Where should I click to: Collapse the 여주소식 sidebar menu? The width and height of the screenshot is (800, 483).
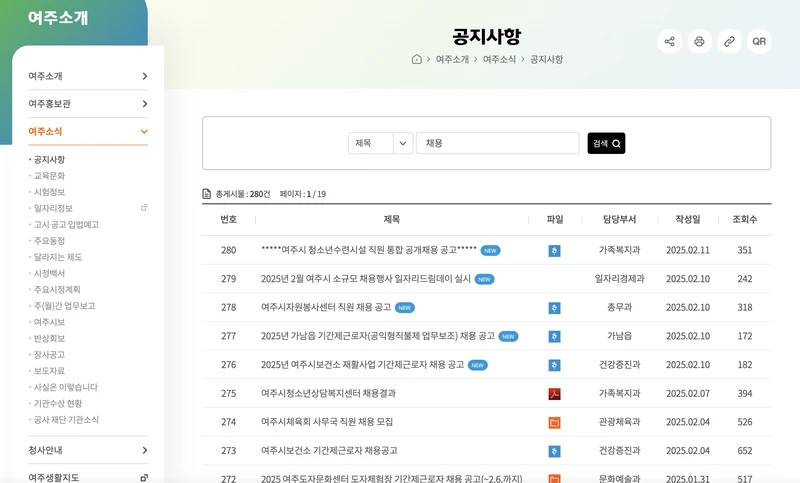pyautogui.click(x=88, y=131)
